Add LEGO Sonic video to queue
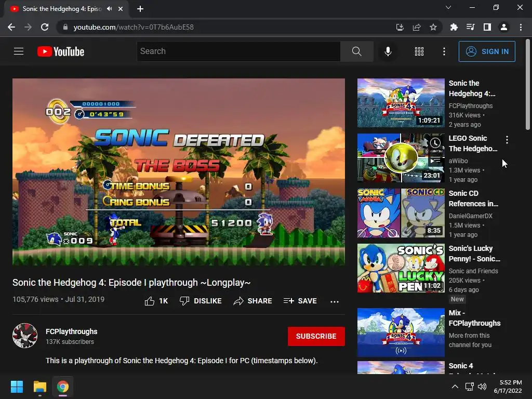This screenshot has width=532, height=399. (435, 160)
